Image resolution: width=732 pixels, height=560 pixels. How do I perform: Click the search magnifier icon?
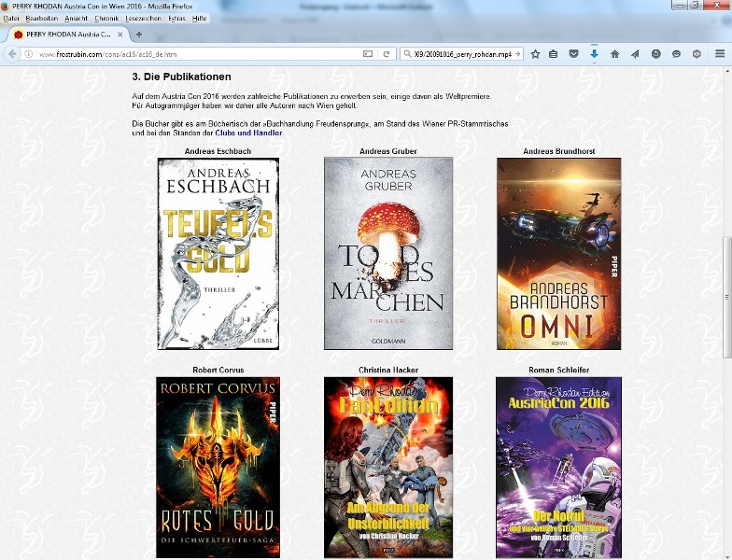(407, 54)
